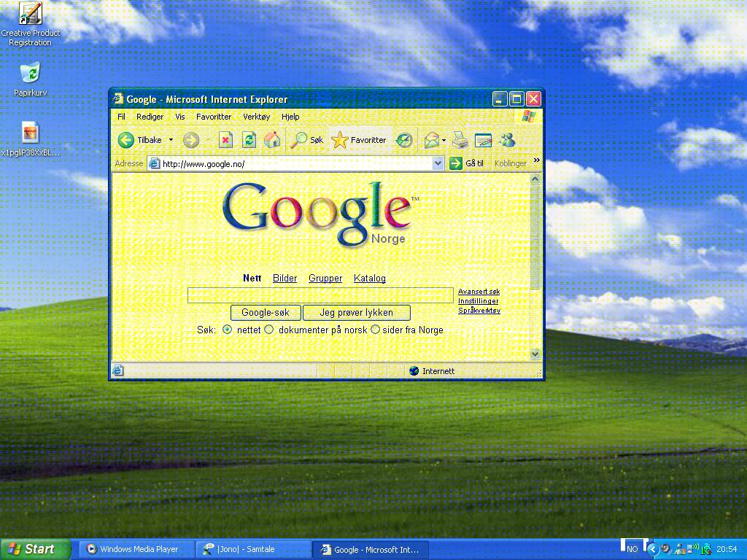Click the page icon in address bar

click(x=154, y=164)
